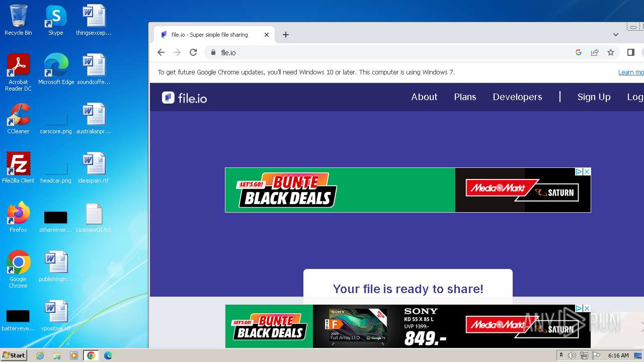Open the thingsexcep Word document icon

pyautogui.click(x=94, y=20)
